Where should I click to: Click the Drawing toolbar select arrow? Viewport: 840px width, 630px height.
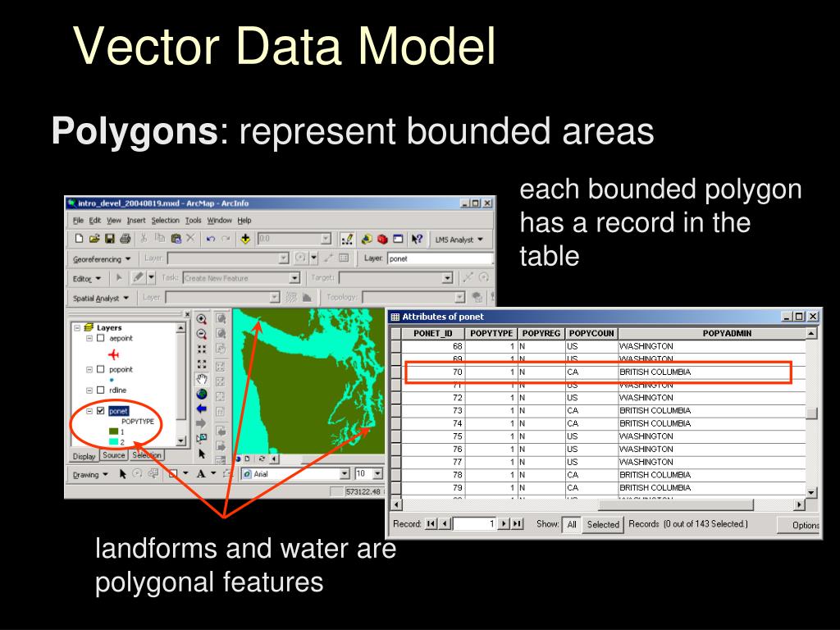(x=123, y=474)
